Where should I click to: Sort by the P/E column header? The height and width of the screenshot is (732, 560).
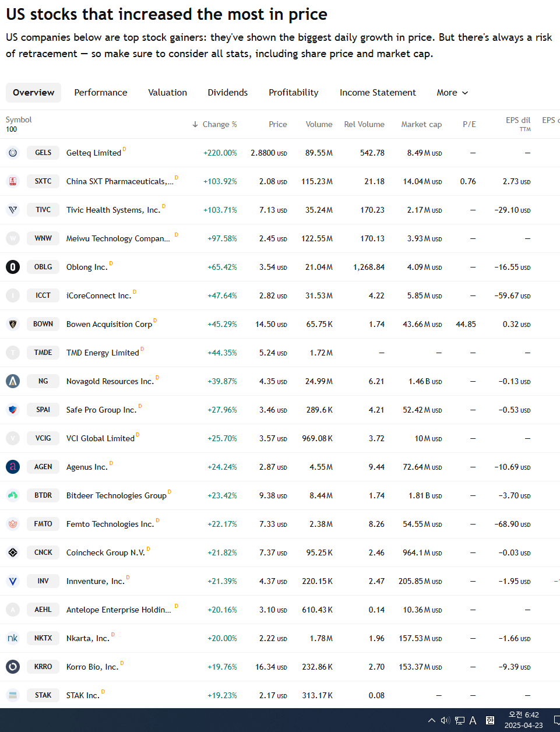click(469, 124)
